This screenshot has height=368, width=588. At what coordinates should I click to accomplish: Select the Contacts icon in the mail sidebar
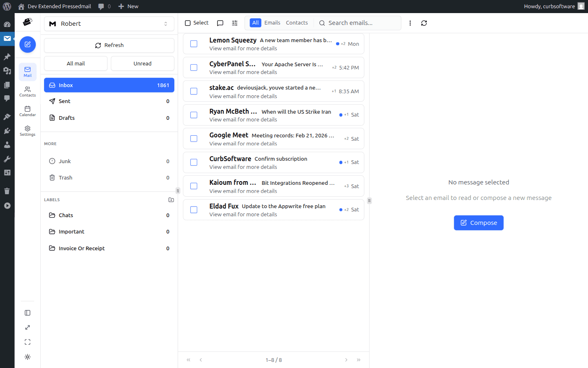[27, 90]
